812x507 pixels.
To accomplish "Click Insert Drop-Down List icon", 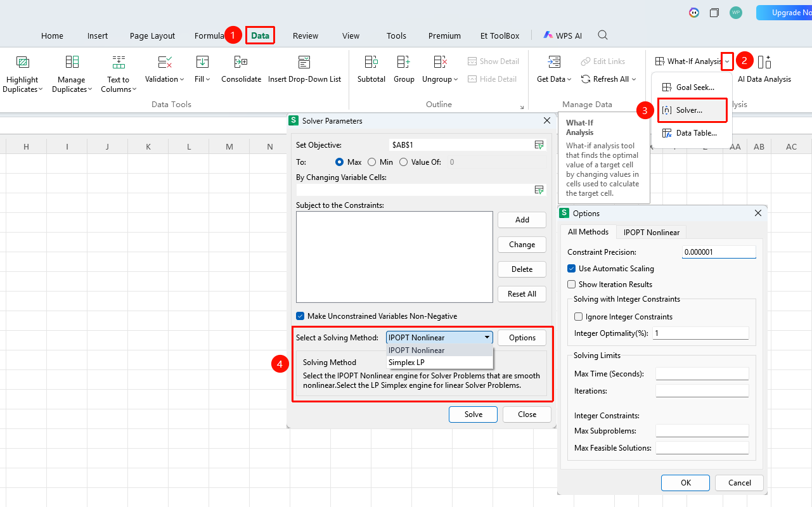I will pyautogui.click(x=304, y=61).
